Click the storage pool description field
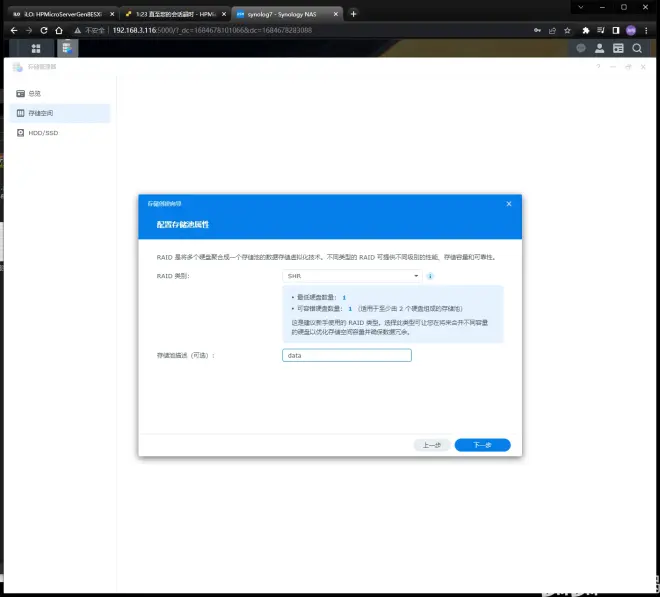Image resolution: width=660 pixels, height=597 pixels. click(347, 355)
